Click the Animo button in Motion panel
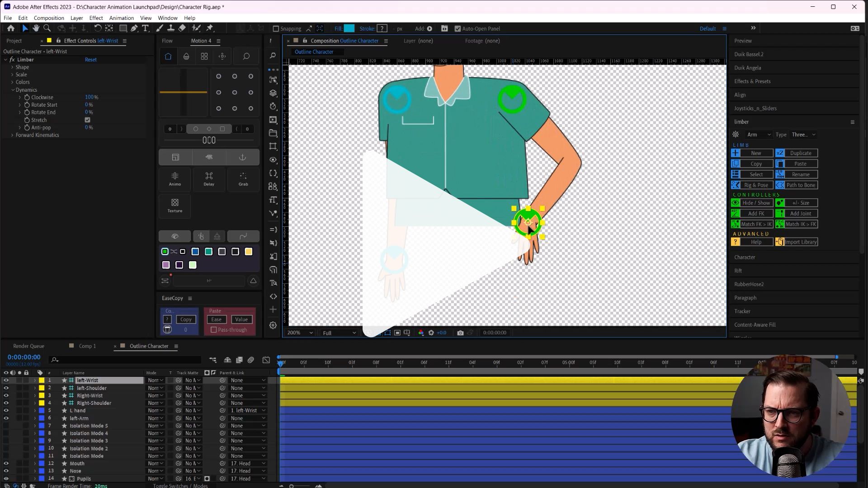The width and height of the screenshot is (868, 488). [x=175, y=178]
